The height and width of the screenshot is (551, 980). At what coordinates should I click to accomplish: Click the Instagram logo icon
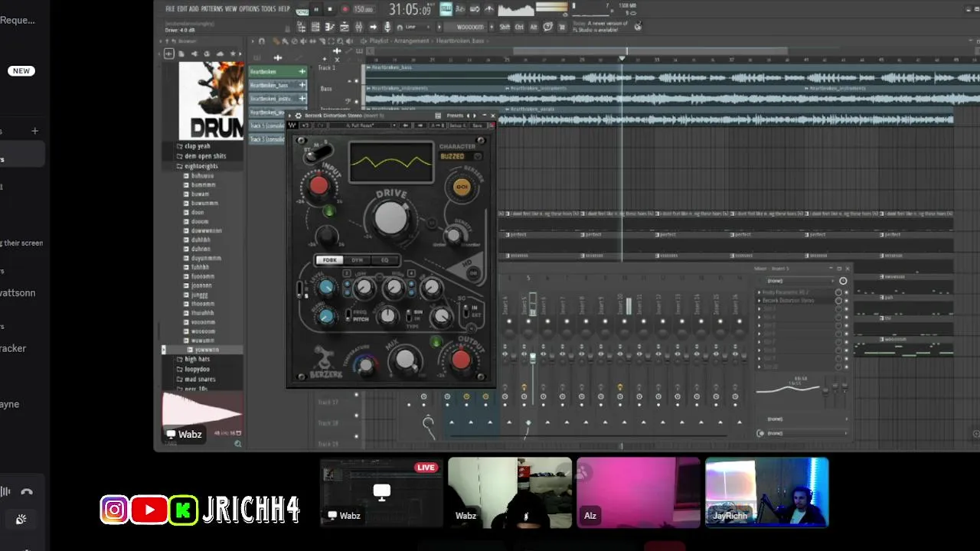click(115, 510)
